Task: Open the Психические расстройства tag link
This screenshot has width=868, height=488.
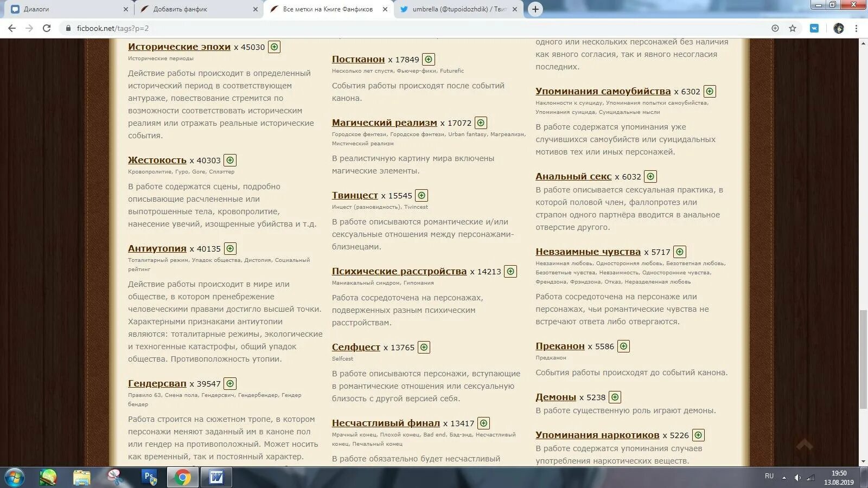Action: [x=399, y=272]
